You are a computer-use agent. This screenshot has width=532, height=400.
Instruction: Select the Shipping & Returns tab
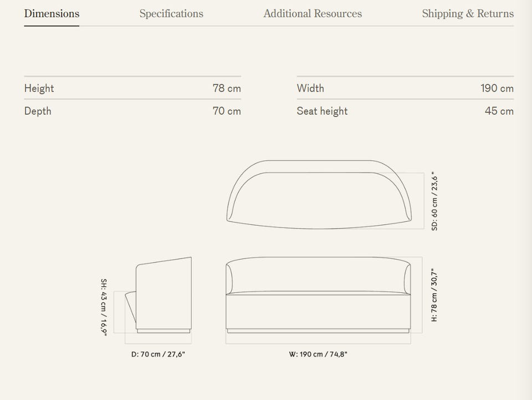coord(468,13)
